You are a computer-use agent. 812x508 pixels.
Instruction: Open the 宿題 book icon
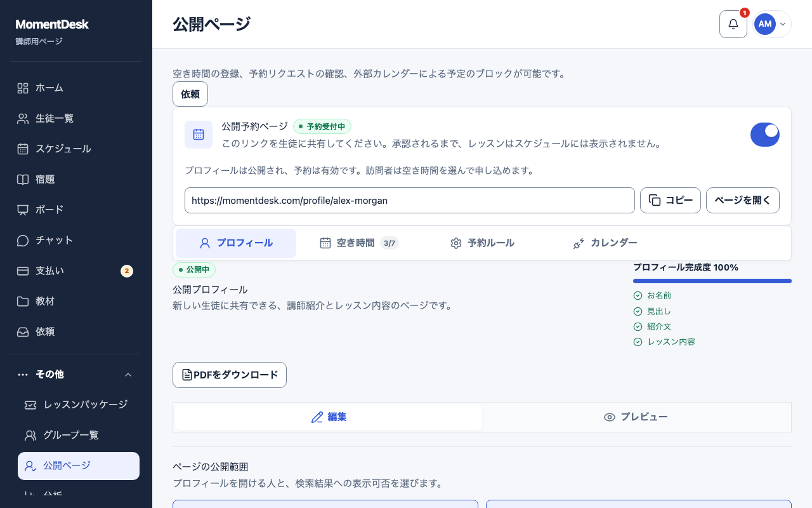[23, 179]
